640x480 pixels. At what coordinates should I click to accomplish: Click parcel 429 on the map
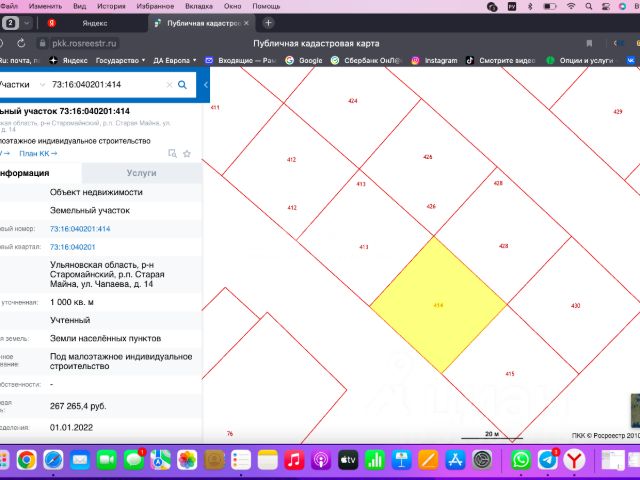618,111
